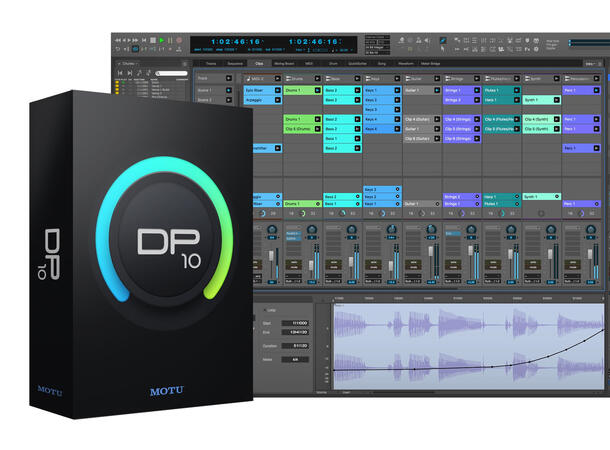
Task: Stop the queued Synth 1 clip
Action: point(557,196)
